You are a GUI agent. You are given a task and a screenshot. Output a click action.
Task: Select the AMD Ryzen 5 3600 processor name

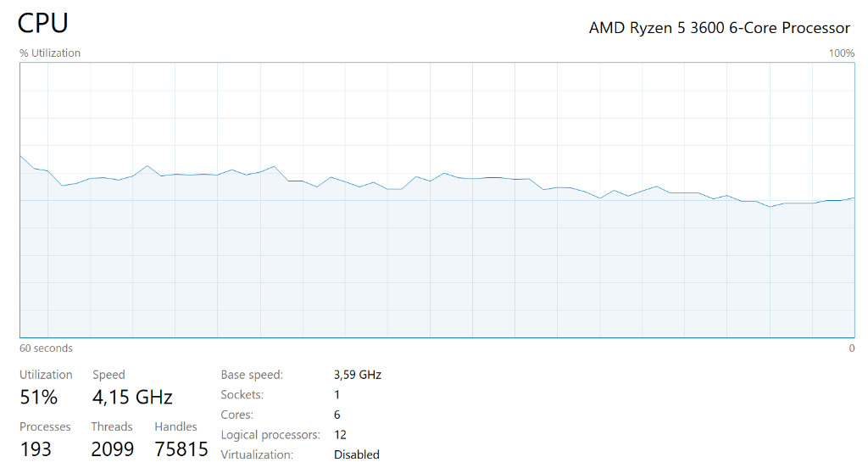[719, 28]
